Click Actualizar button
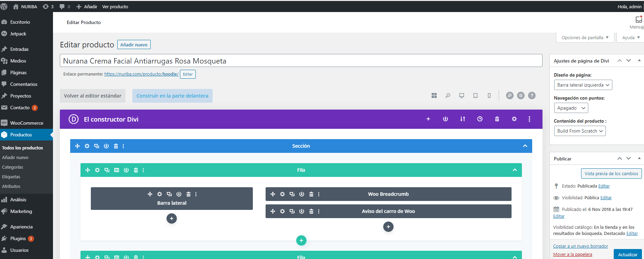The height and width of the screenshot is (259, 644). click(628, 255)
